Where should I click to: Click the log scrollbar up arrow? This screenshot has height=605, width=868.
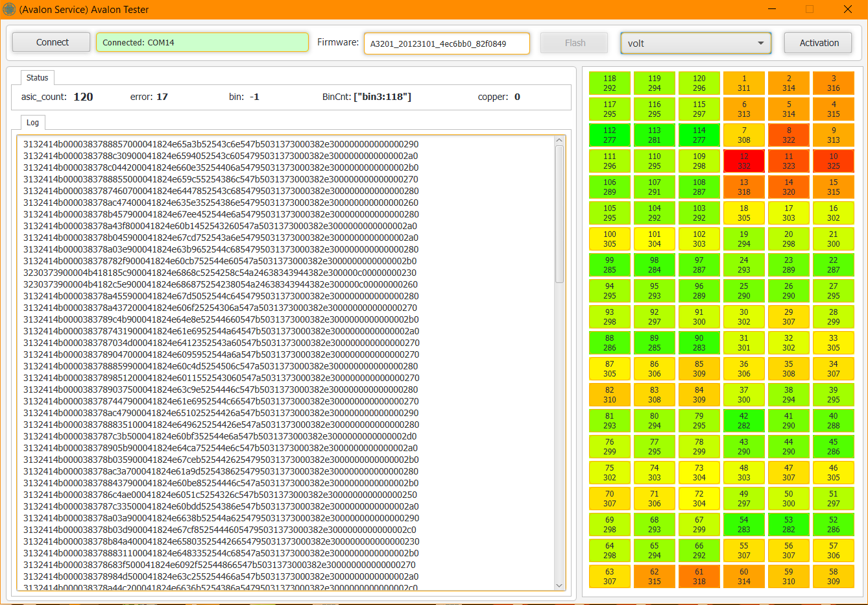tap(559, 140)
